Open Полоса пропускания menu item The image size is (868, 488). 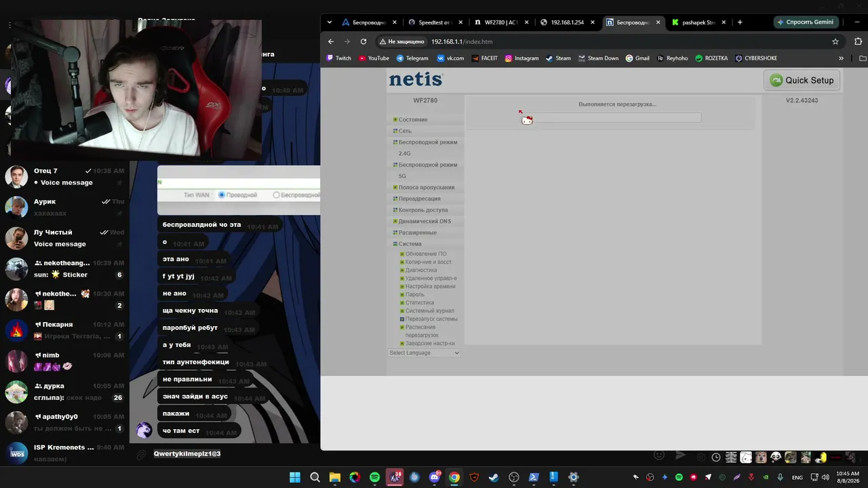pyautogui.click(x=426, y=188)
